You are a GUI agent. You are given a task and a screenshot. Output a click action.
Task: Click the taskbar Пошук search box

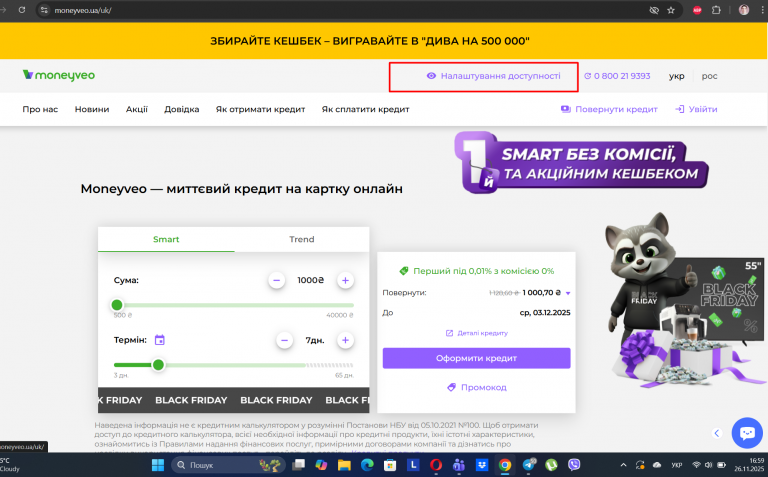pos(229,465)
